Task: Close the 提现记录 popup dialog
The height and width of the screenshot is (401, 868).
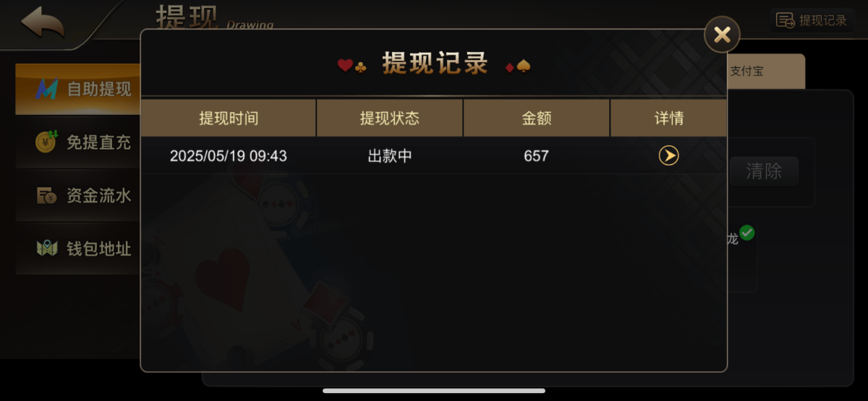Action: 722,34
